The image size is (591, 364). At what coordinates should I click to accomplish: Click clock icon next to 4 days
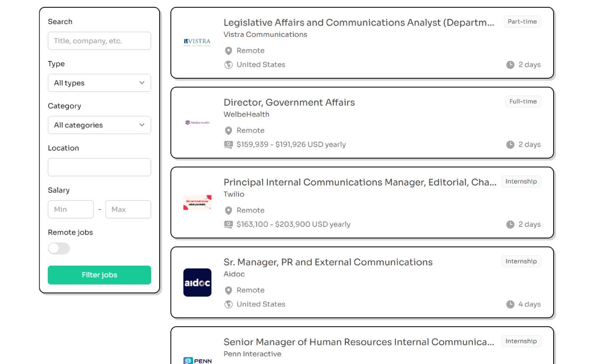coord(510,304)
